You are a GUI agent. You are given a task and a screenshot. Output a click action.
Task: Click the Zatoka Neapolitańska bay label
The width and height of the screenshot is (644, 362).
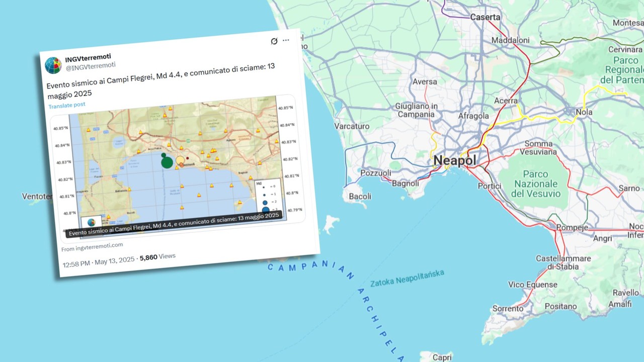408,278
